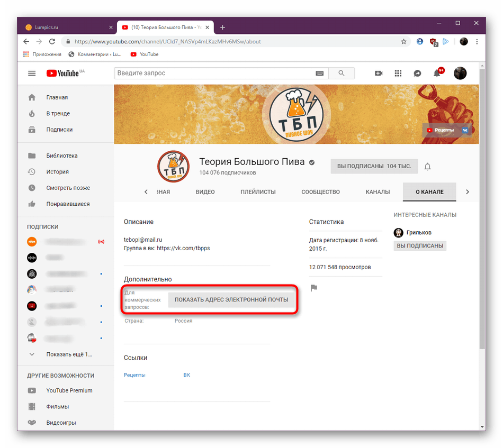Open Видеоигры in the sidebar

(66, 423)
